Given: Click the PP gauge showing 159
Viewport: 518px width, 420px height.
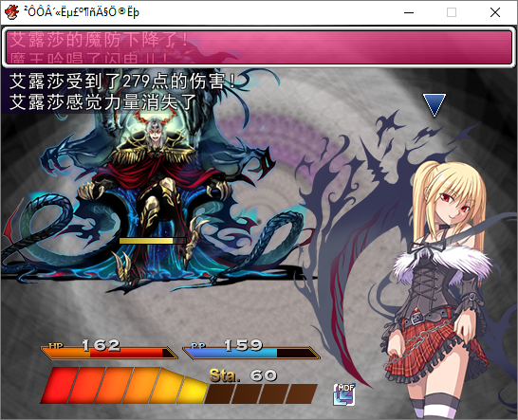Looking at the screenshot, I should coord(251,353).
